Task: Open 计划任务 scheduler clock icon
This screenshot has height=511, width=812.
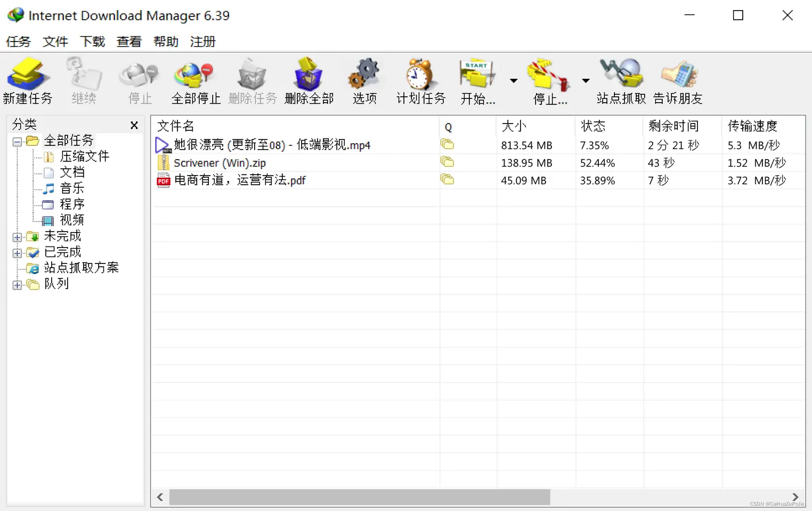Action: pyautogui.click(x=420, y=81)
